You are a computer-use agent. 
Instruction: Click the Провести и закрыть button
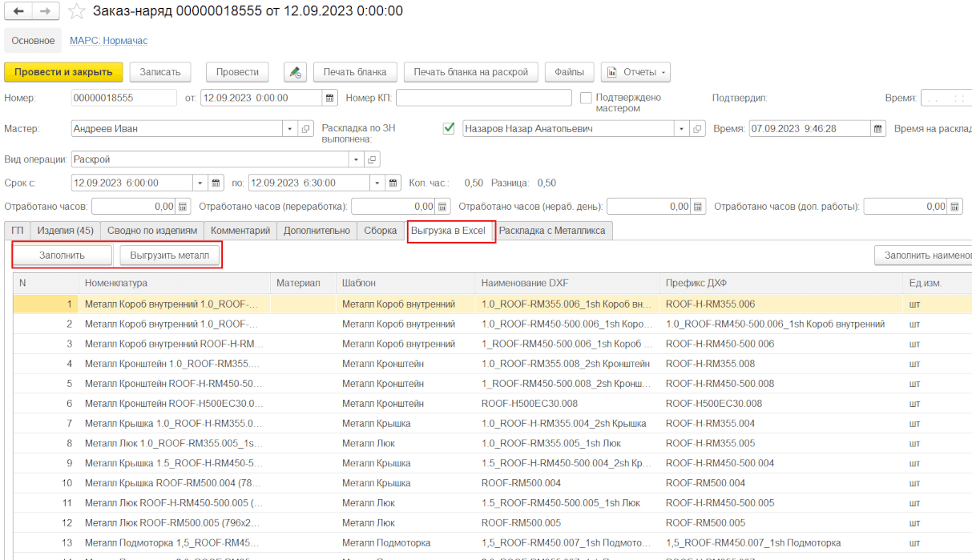click(63, 72)
